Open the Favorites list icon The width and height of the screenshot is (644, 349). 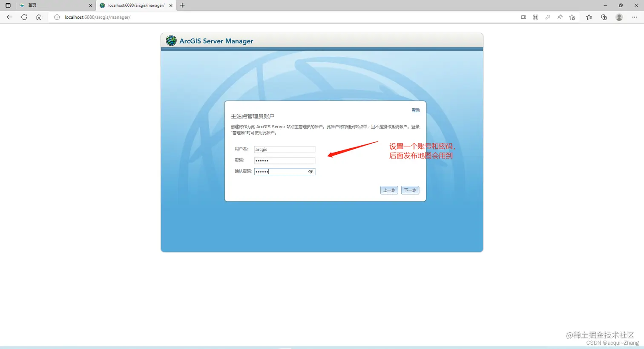click(589, 17)
